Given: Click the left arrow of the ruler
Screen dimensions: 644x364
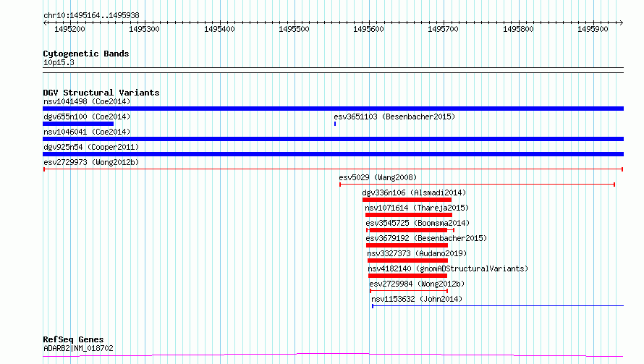Looking at the screenshot, I should (x=45, y=23).
